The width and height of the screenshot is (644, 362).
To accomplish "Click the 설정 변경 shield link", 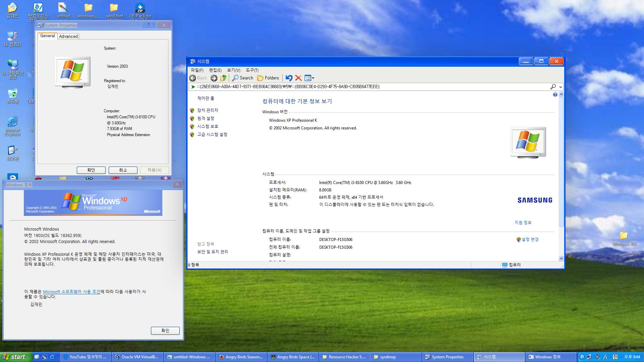I will click(528, 239).
